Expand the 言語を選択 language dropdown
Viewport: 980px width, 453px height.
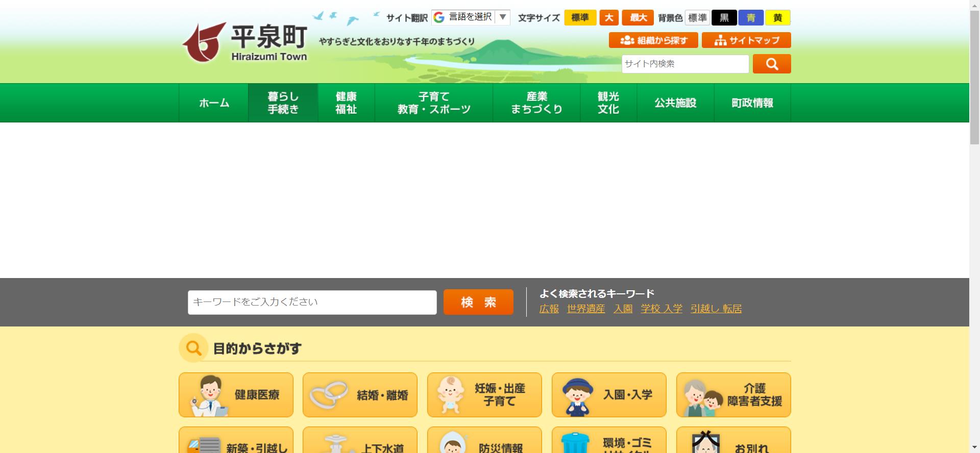point(471,17)
